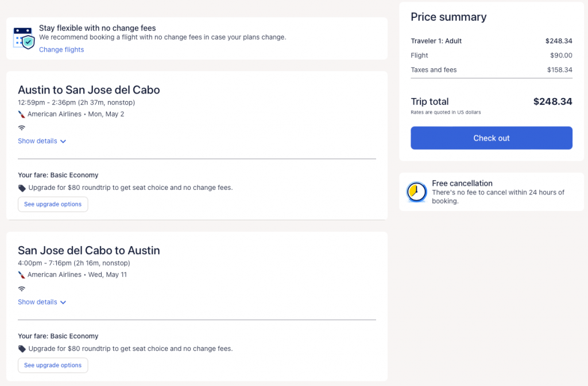Open the Change flights link
588x386 pixels.
tap(61, 50)
